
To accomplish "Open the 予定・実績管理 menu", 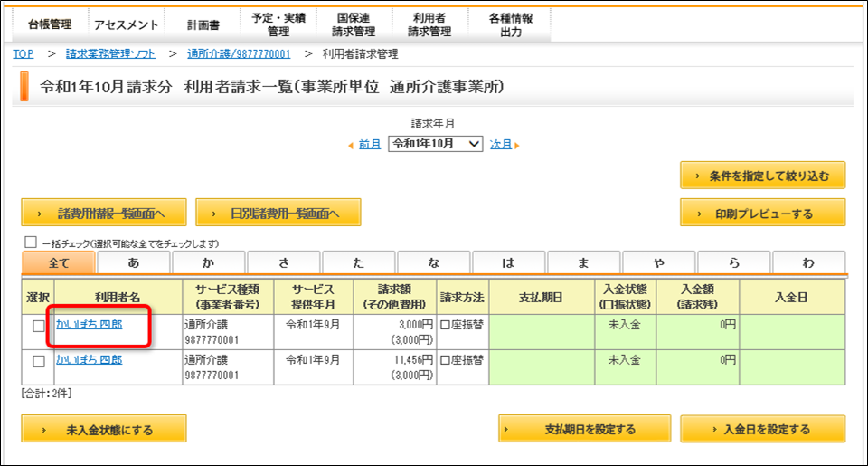I will pyautogui.click(x=278, y=24).
